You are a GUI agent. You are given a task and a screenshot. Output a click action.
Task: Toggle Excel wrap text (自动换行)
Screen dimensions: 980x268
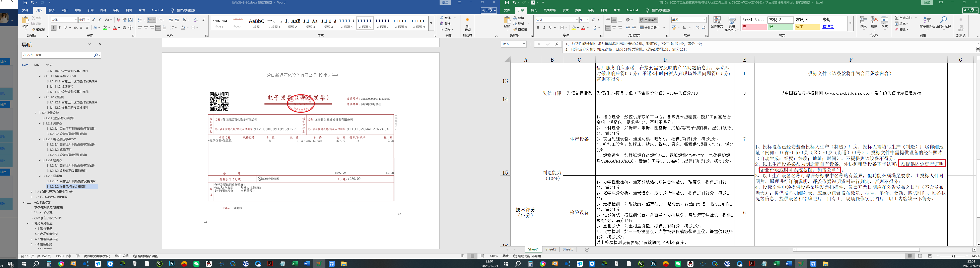tap(649, 20)
